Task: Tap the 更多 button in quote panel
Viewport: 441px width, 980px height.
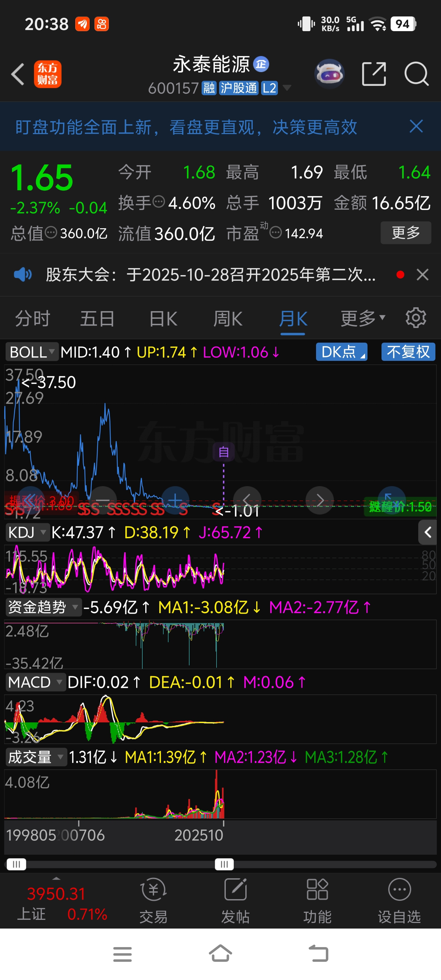Action: click(406, 232)
